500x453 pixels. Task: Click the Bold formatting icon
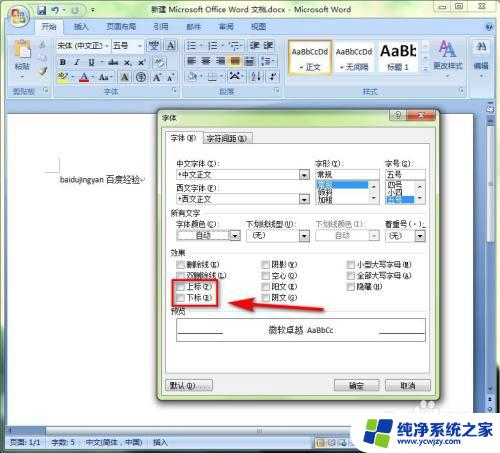coord(63,62)
